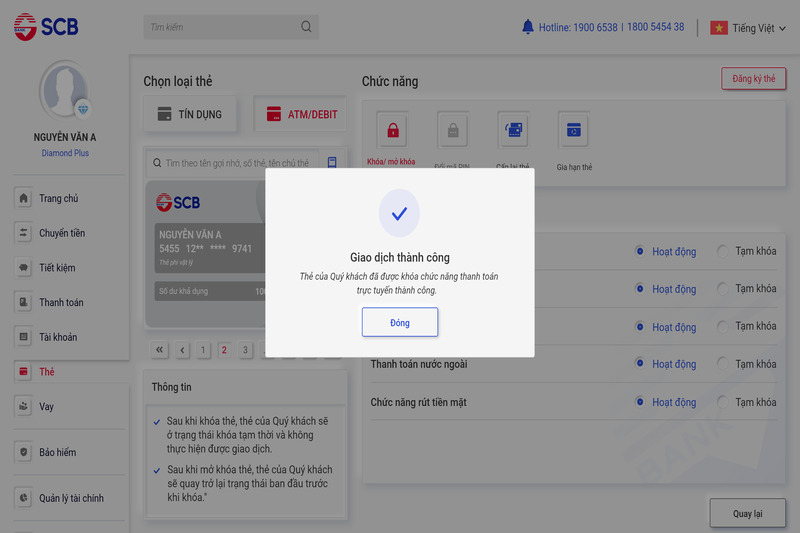Viewport: 800px width, 533px height.
Task: Click the Thanh toán bill icon
Action: click(23, 302)
